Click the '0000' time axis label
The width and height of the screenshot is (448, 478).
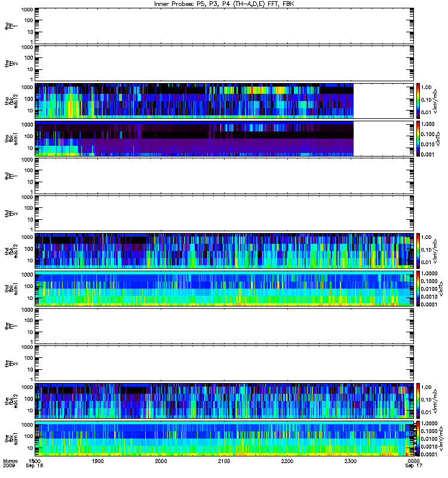pos(413,461)
